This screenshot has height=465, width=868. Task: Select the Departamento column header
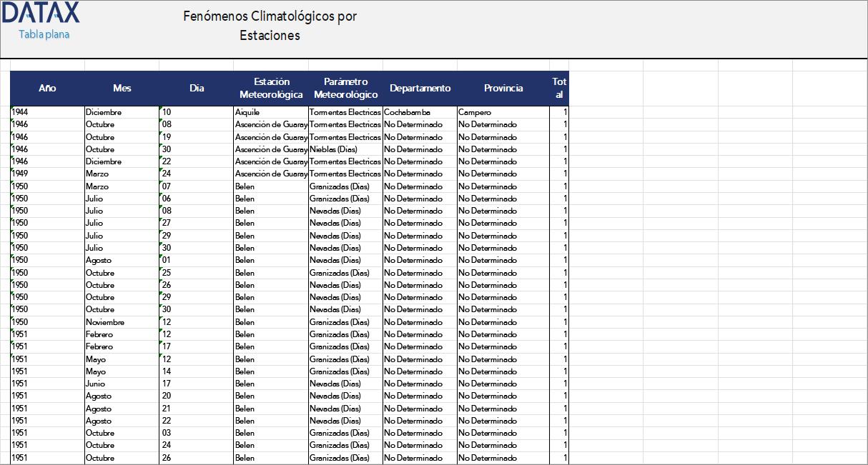(420, 89)
